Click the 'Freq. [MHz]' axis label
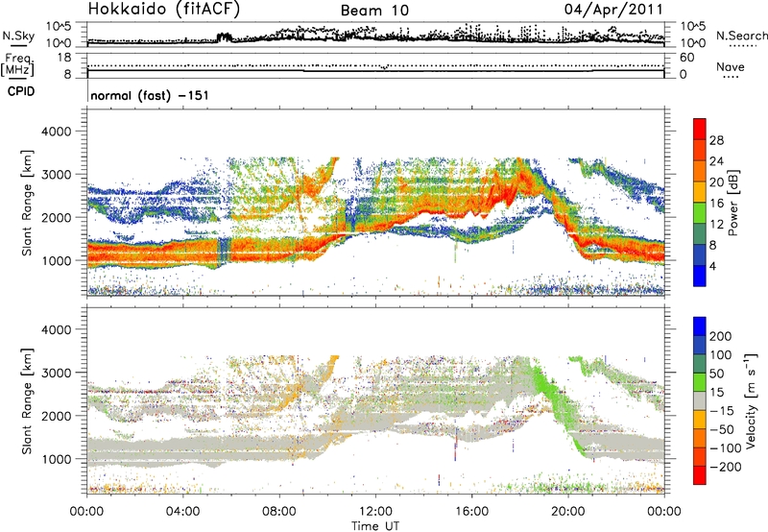768x532 pixels. (x=17, y=64)
